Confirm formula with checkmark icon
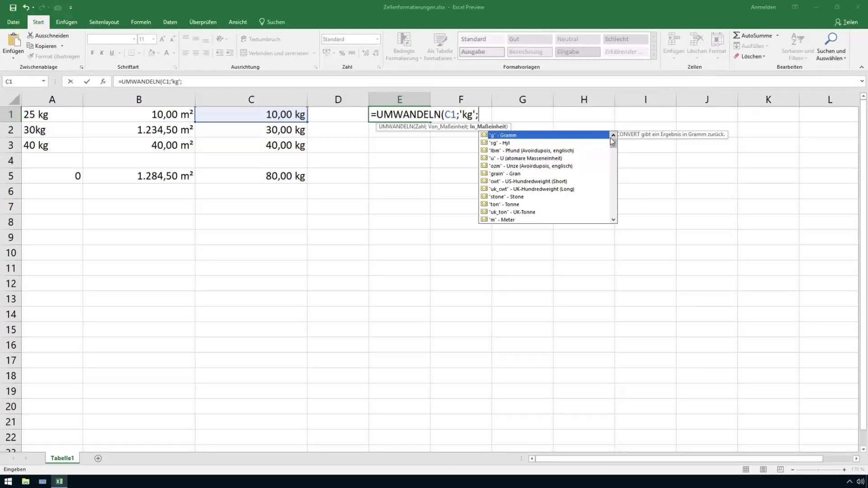Image resolution: width=868 pixels, height=488 pixels. click(x=86, y=81)
